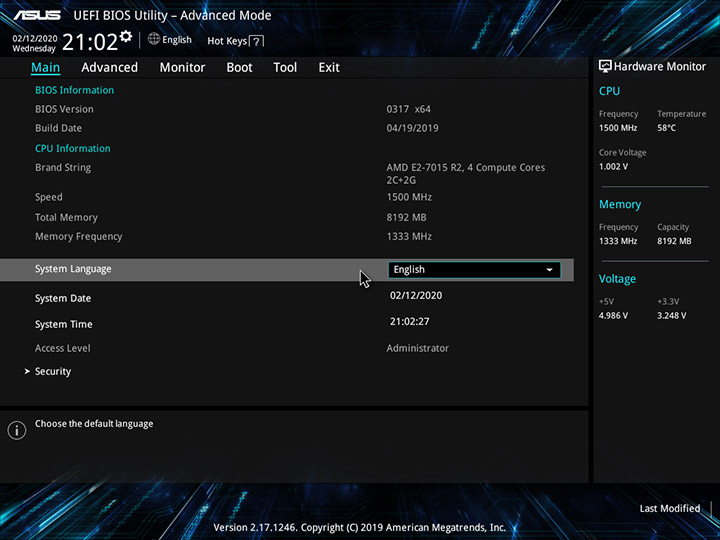Open the Security menu entry
The image size is (720, 540).
(x=53, y=371)
